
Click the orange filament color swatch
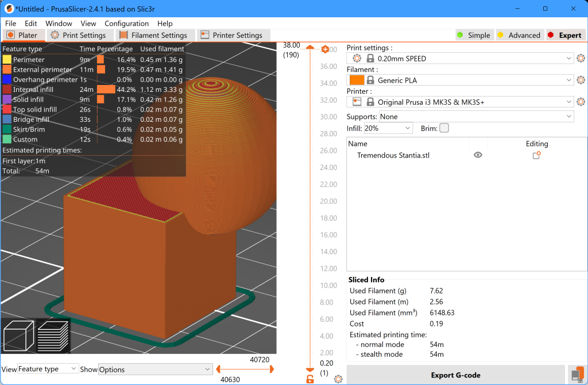357,80
